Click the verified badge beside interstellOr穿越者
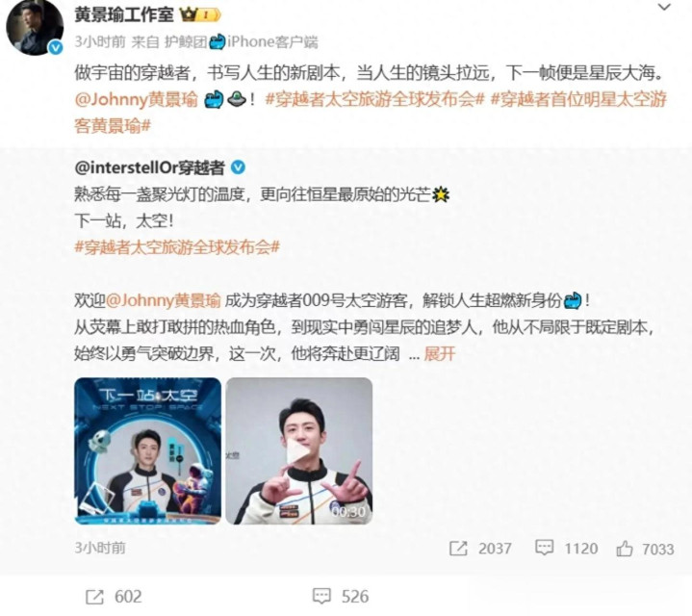Screen dimensions: 692x616 coord(239,167)
